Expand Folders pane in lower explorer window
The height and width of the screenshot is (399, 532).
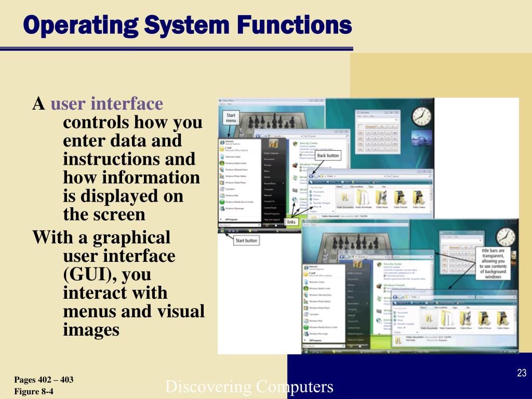406,332
